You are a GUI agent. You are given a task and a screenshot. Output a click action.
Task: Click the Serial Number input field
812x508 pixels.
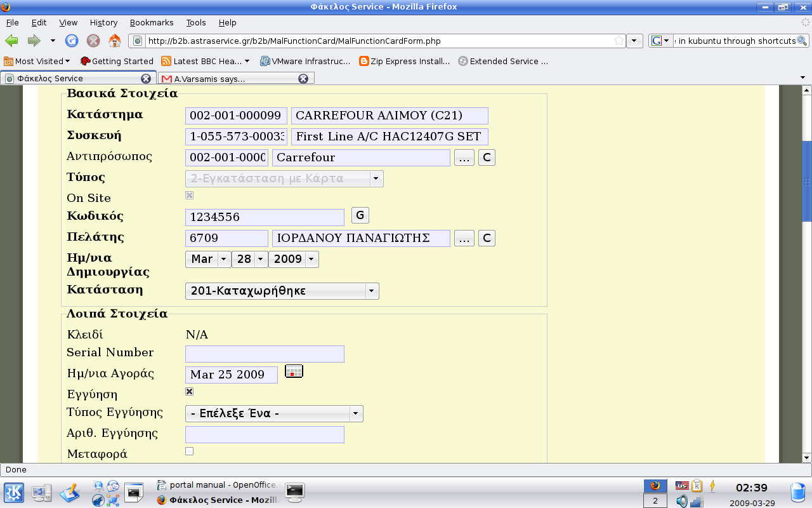pos(265,354)
